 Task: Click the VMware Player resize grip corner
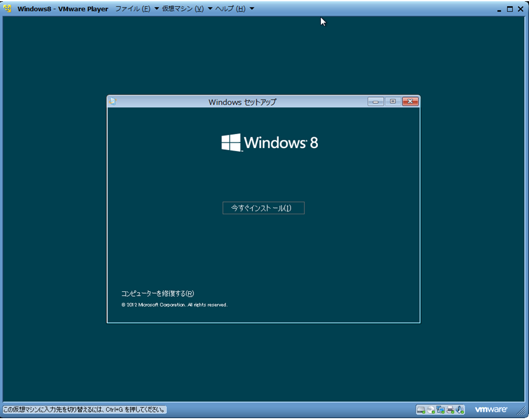coord(522,410)
